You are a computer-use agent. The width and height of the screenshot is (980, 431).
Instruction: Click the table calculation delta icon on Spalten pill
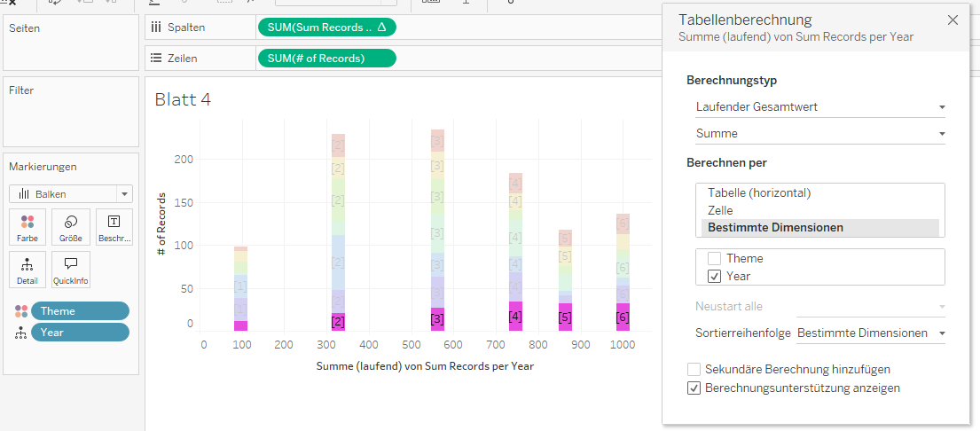[381, 27]
